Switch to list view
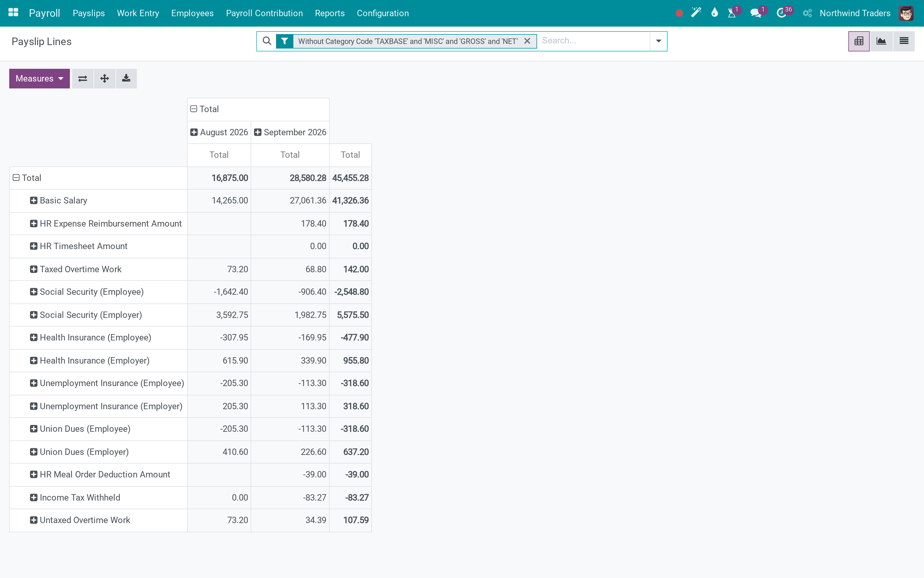Image resolution: width=924 pixels, height=578 pixels. tap(904, 41)
